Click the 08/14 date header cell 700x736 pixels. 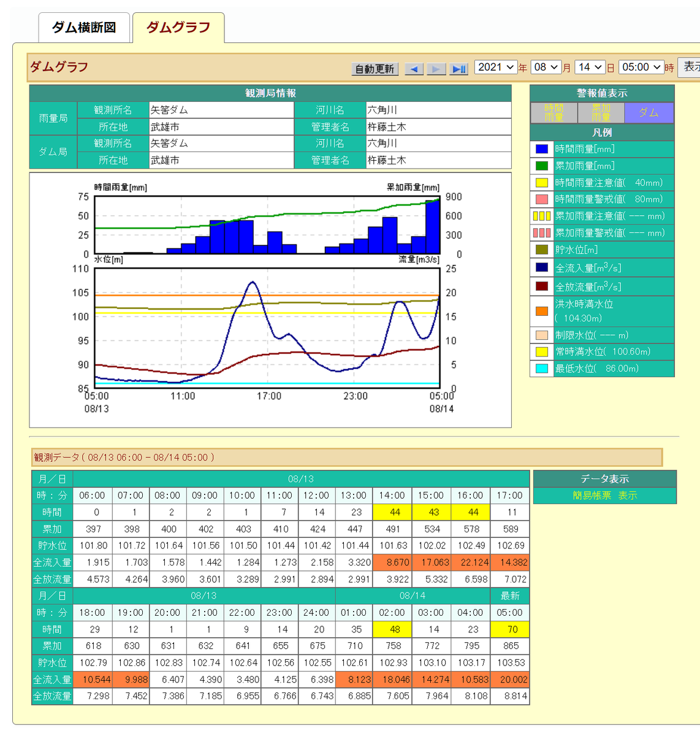413,596
